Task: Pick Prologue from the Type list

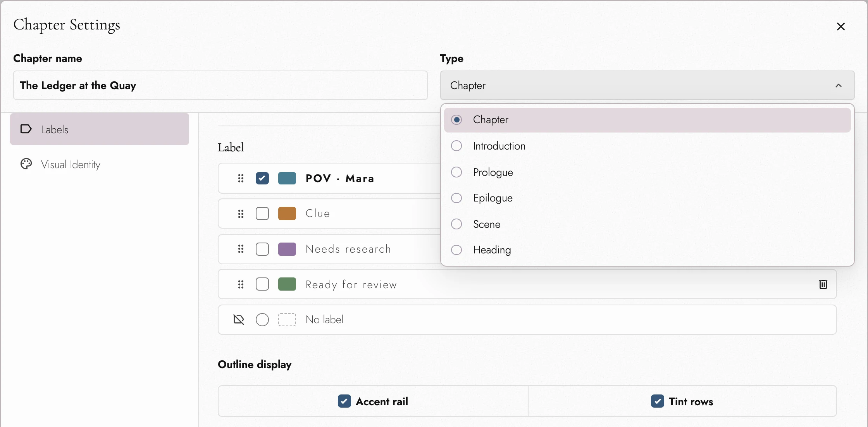Action: [x=647, y=172]
